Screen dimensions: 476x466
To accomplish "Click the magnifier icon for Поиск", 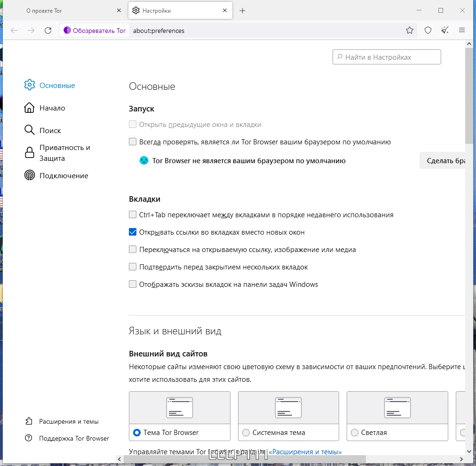I will pos(30,130).
